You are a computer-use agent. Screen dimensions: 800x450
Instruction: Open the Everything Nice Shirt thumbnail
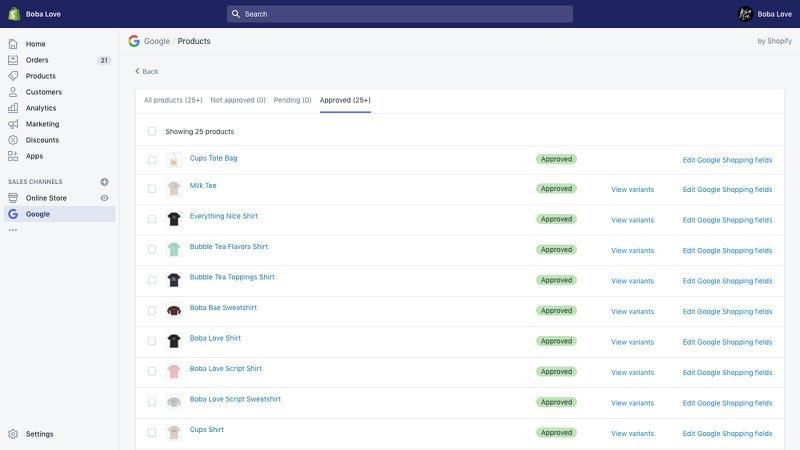[x=174, y=219]
